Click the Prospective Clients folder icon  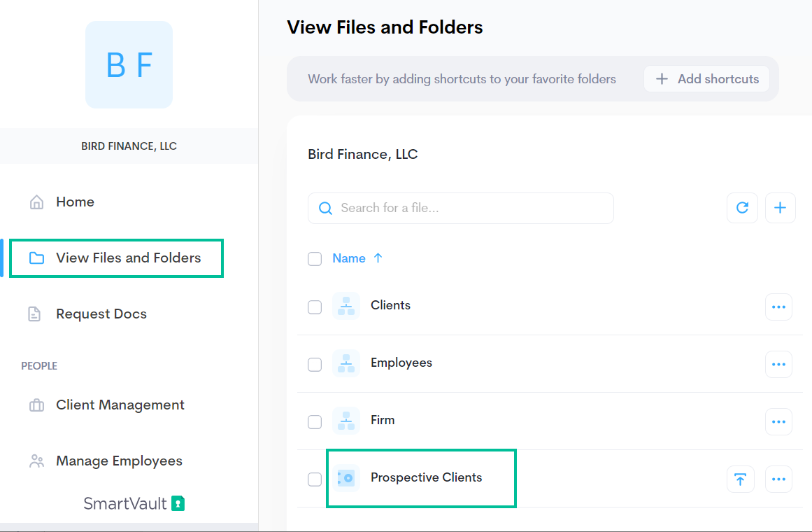[346, 478]
